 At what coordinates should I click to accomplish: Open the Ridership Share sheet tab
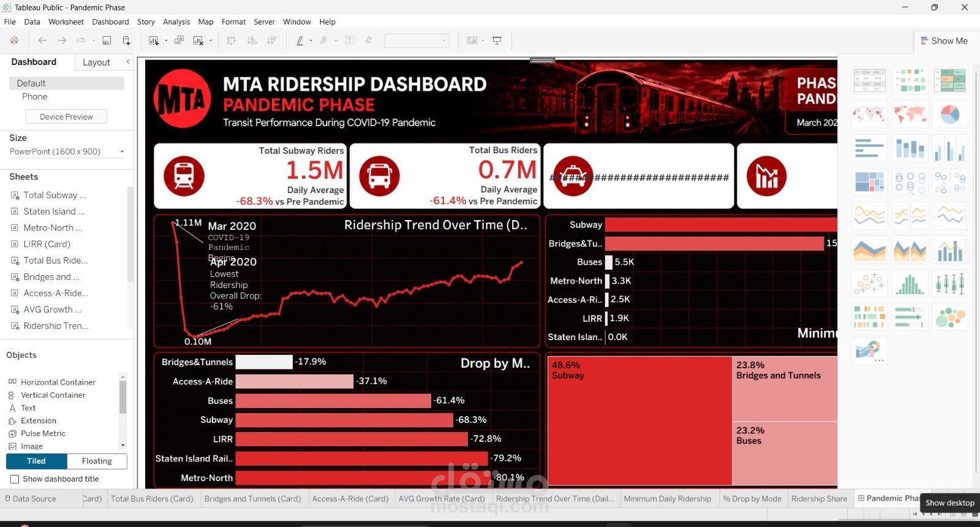(x=819, y=499)
